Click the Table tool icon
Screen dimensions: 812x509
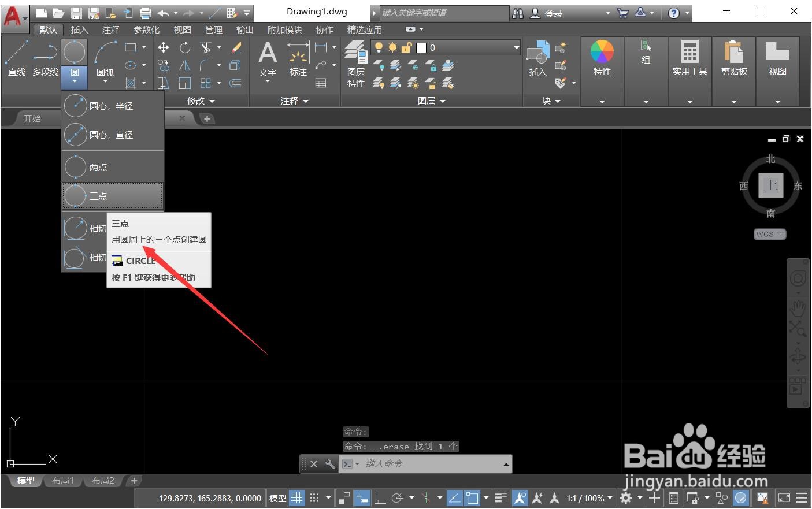pos(321,83)
